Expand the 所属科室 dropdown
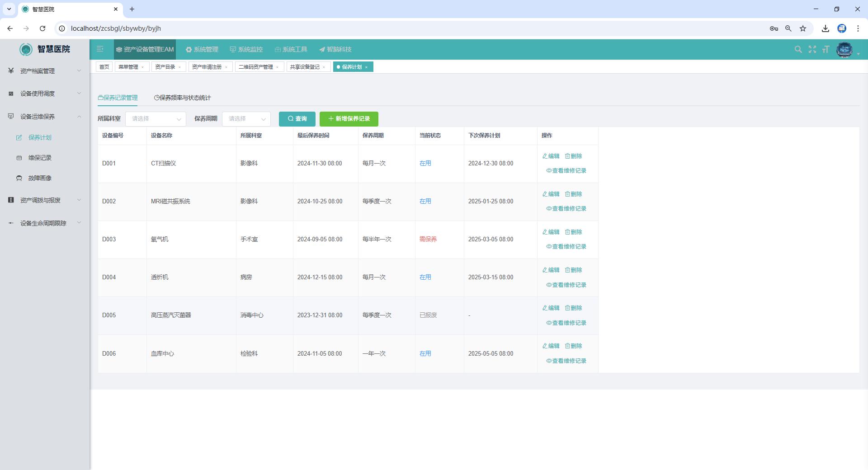 156,119
